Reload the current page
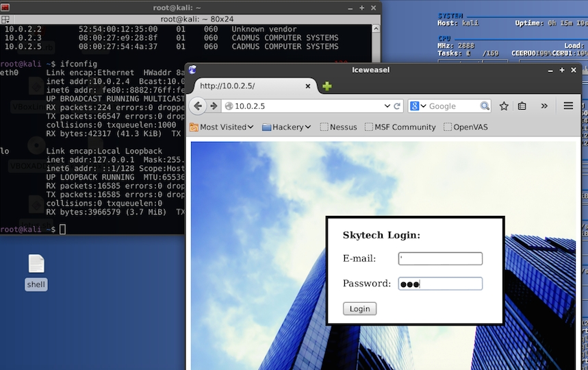The height and width of the screenshot is (370, 588). pos(397,106)
